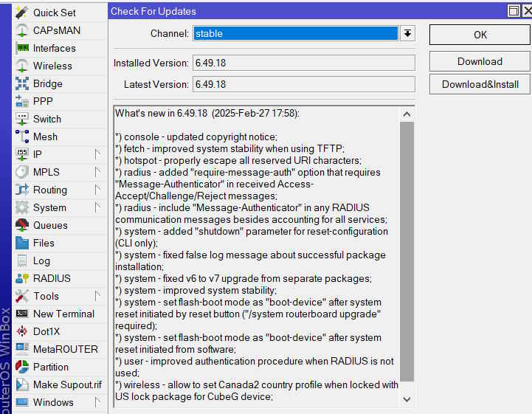Click the Mesh network icon
The width and height of the screenshot is (532, 414).
(x=21, y=137)
